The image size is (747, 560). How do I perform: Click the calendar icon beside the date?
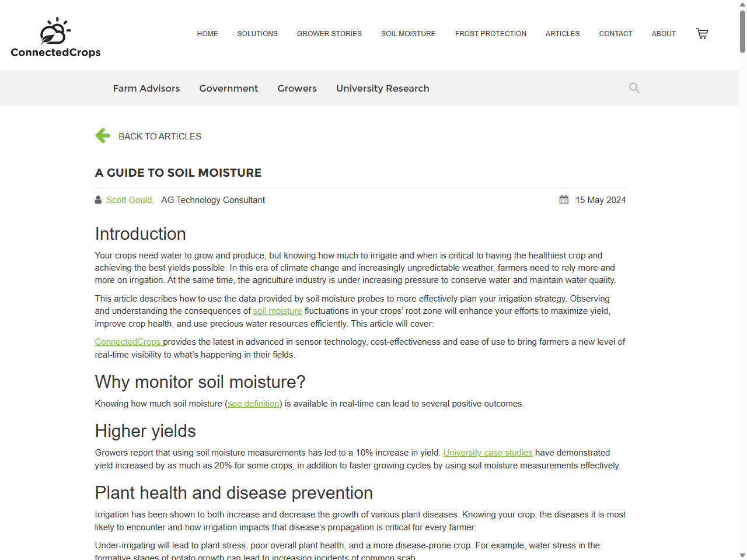pyautogui.click(x=564, y=199)
